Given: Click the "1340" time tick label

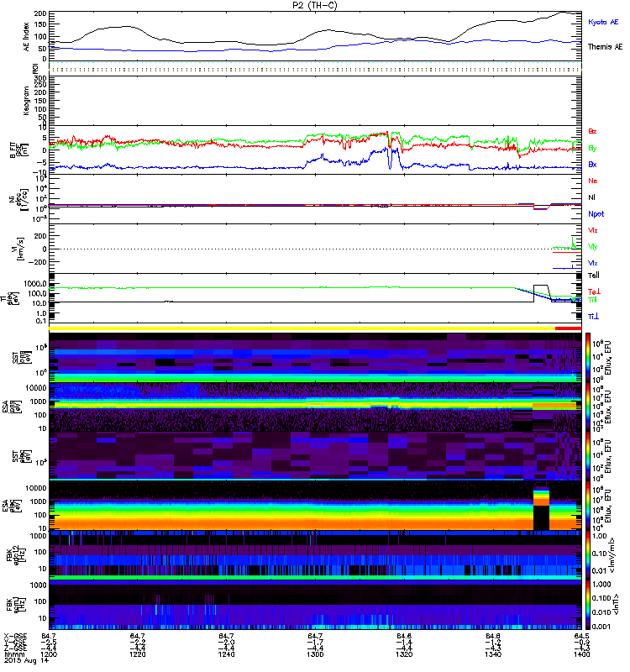Looking at the screenshot, I should [493, 654].
